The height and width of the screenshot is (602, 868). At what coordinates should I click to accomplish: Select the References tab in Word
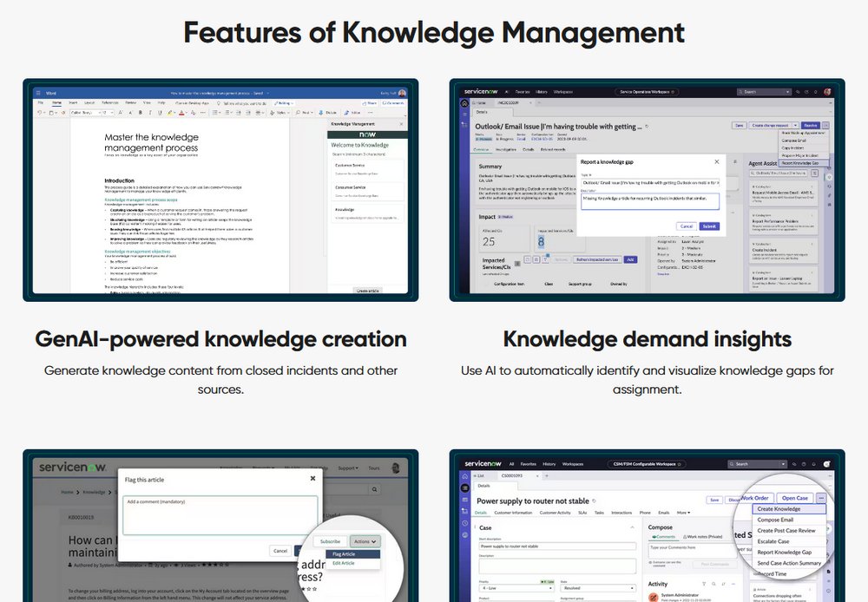coord(110,103)
